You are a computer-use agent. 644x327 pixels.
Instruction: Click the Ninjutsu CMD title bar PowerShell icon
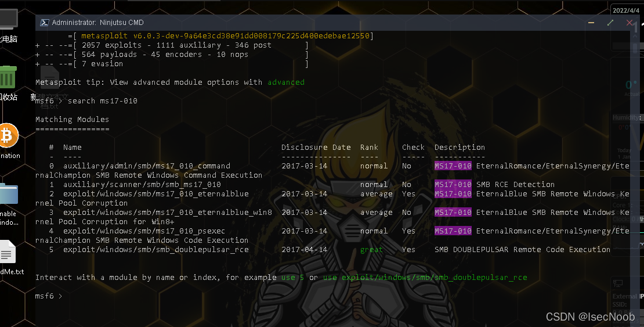coord(44,23)
